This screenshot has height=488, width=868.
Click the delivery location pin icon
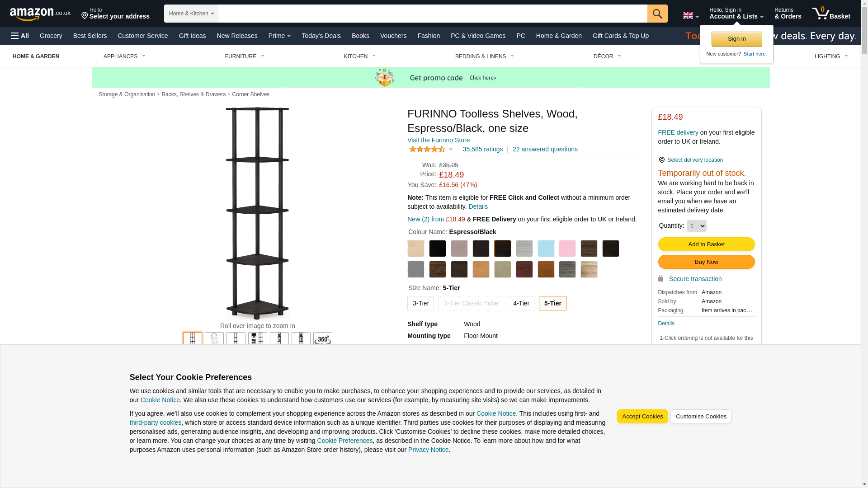coord(661,160)
